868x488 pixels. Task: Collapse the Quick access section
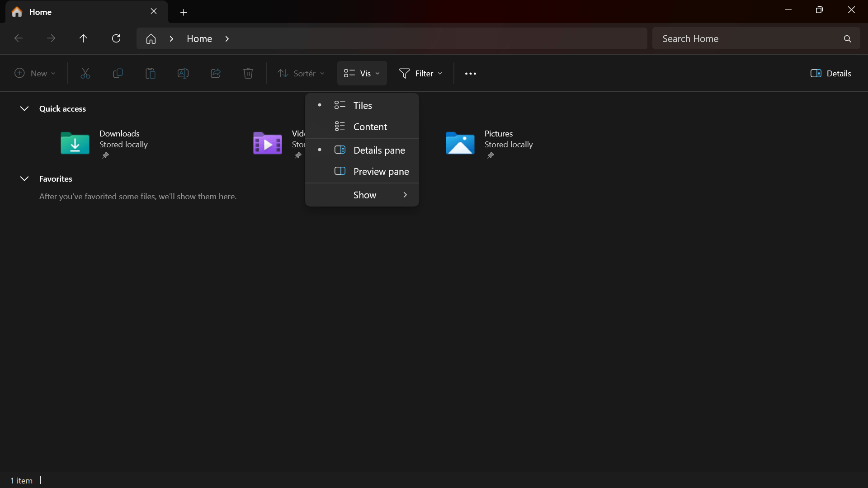click(24, 108)
